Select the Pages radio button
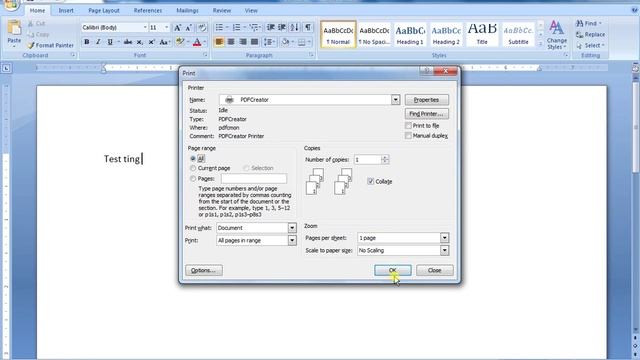 click(193, 179)
